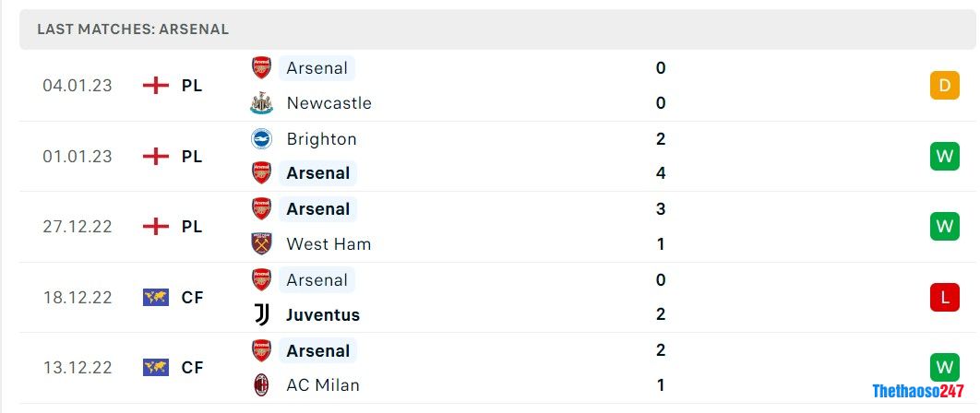
Task: Click the world flag icon on the 18.12.22 row
Action: point(156,297)
